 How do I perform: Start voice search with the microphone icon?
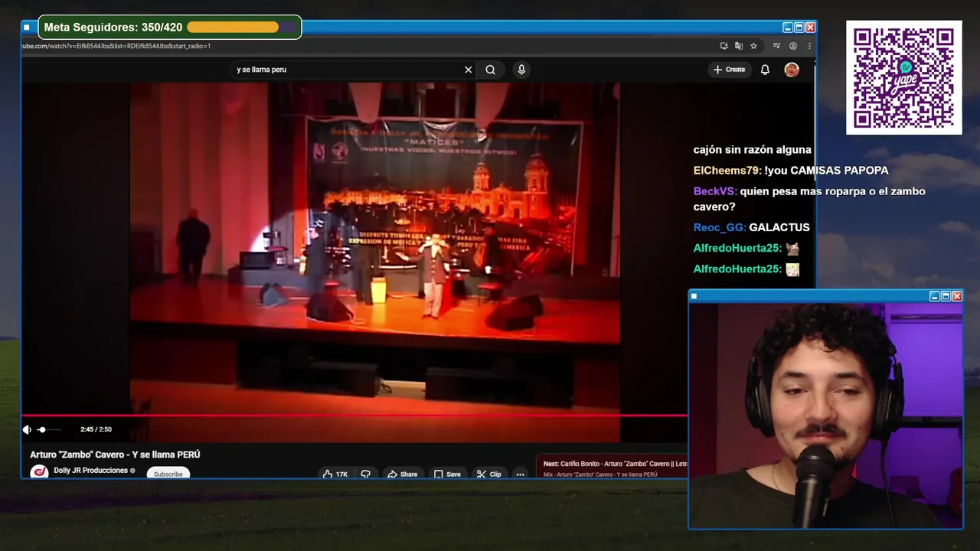click(521, 70)
